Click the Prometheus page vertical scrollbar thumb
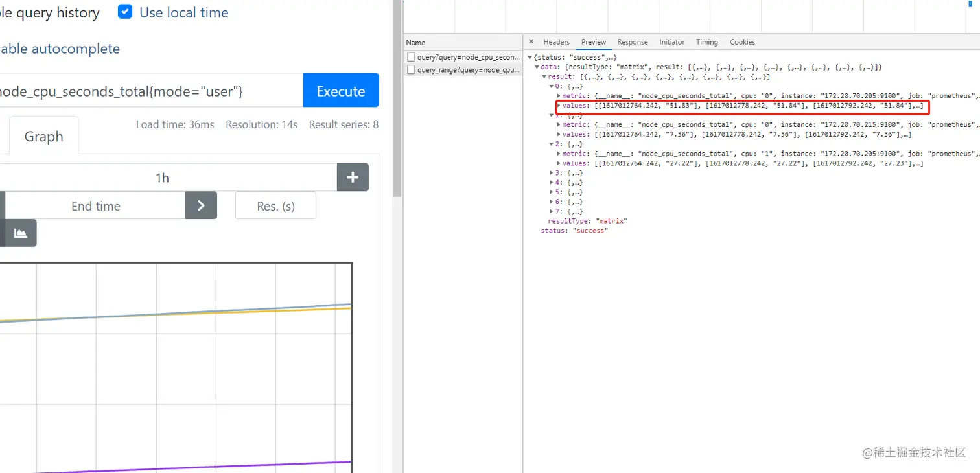The image size is (980, 473). click(398, 97)
